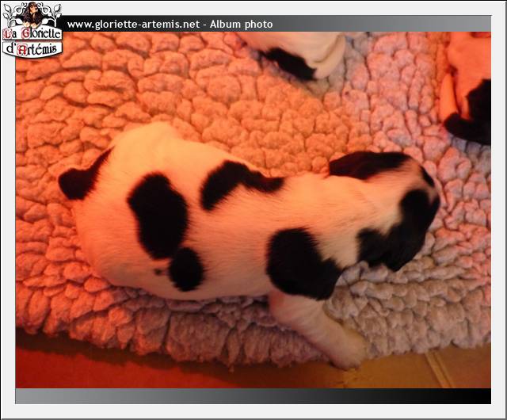Select the main puppy photo

(x=253, y=210)
